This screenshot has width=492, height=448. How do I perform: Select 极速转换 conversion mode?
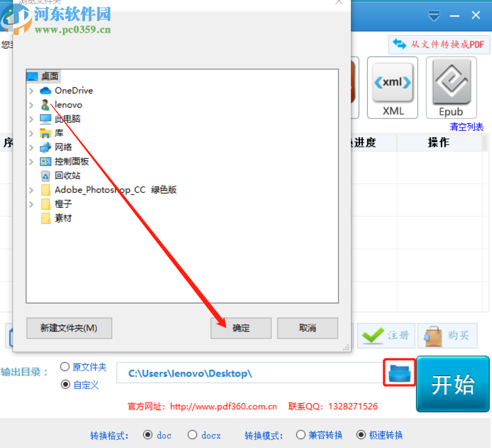click(361, 435)
